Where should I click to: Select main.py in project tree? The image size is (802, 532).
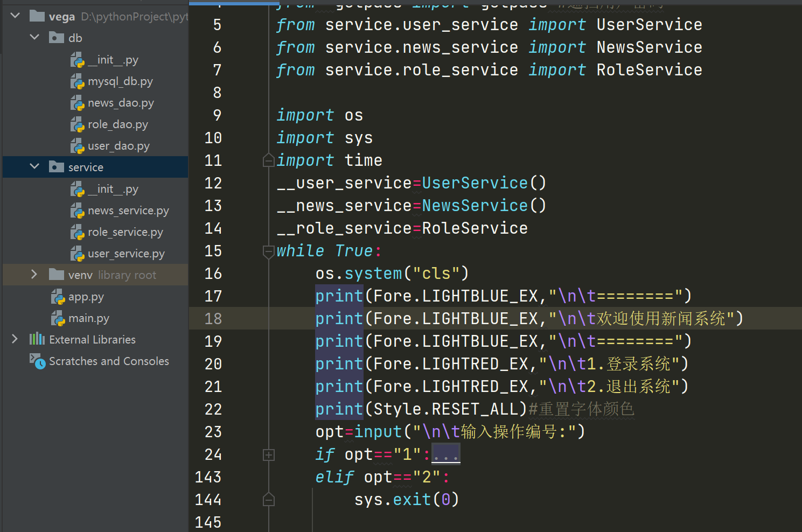click(89, 318)
